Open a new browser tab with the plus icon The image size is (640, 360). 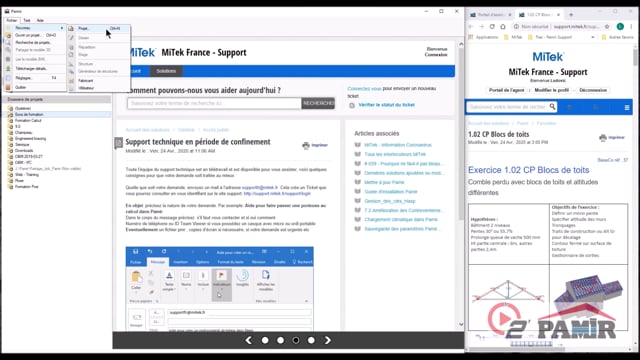[x=571, y=15]
